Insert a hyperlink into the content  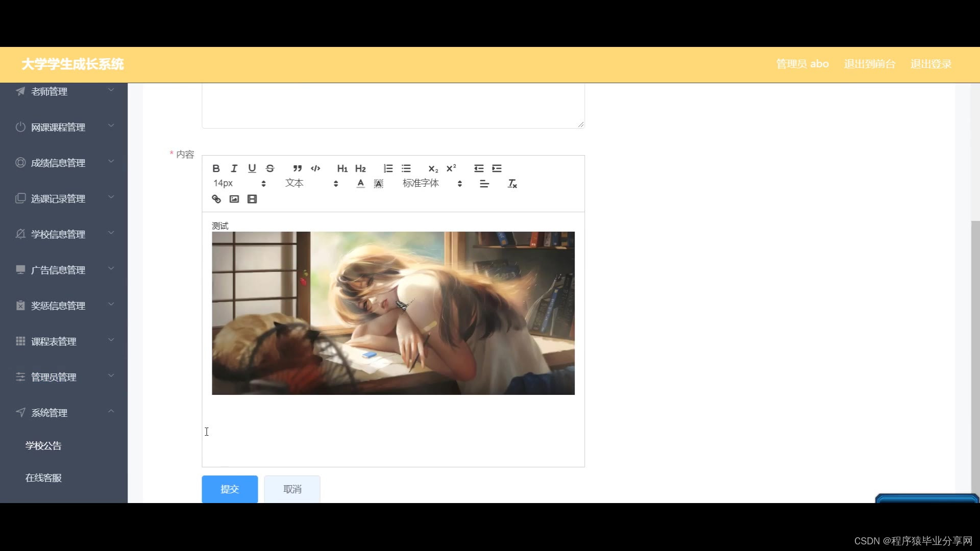click(x=216, y=199)
